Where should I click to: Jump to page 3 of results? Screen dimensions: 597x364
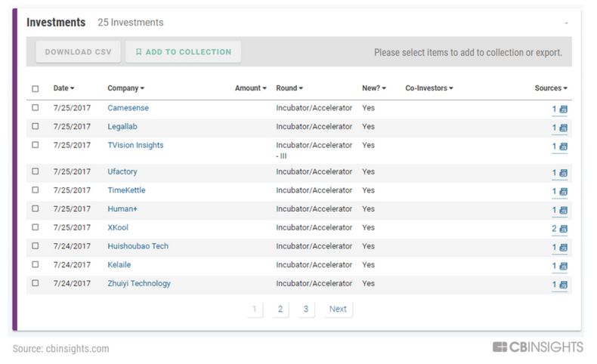(305, 309)
